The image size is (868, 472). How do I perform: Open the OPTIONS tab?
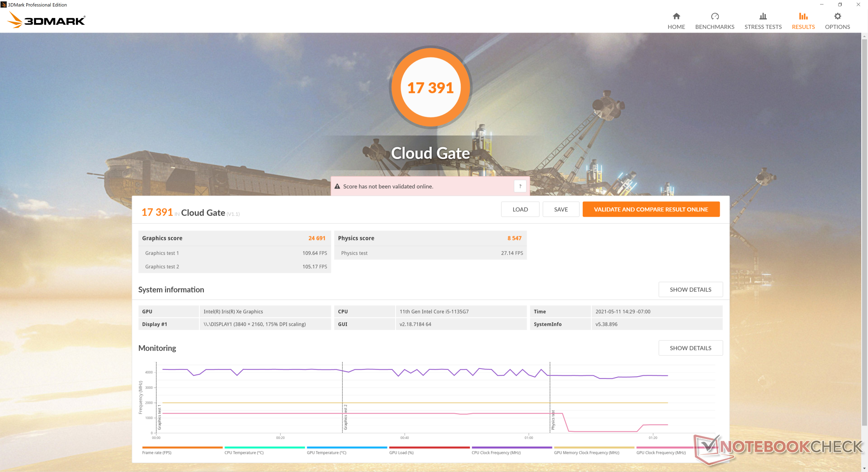(x=838, y=21)
